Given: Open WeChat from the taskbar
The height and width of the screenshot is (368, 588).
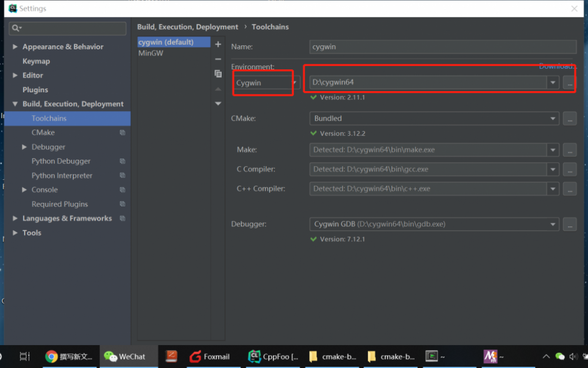Looking at the screenshot, I should (x=125, y=356).
